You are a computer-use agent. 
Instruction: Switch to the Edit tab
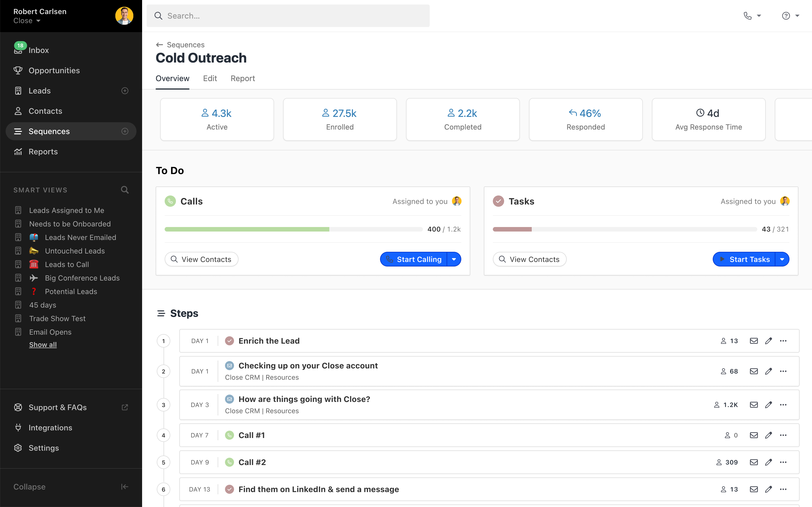point(210,78)
